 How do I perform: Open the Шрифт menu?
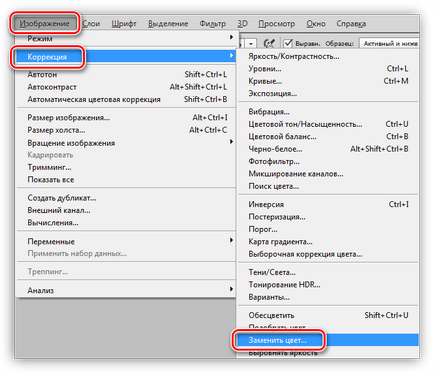pos(124,24)
